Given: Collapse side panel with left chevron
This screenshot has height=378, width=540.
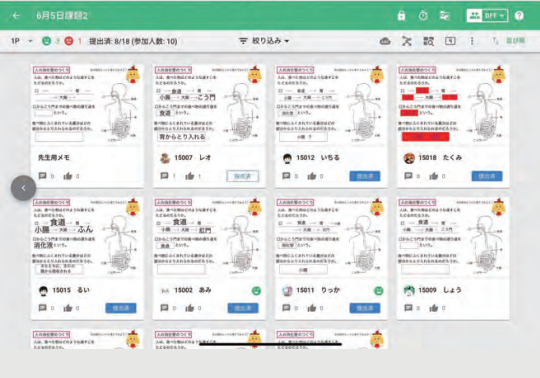Looking at the screenshot, I should coord(23,188).
